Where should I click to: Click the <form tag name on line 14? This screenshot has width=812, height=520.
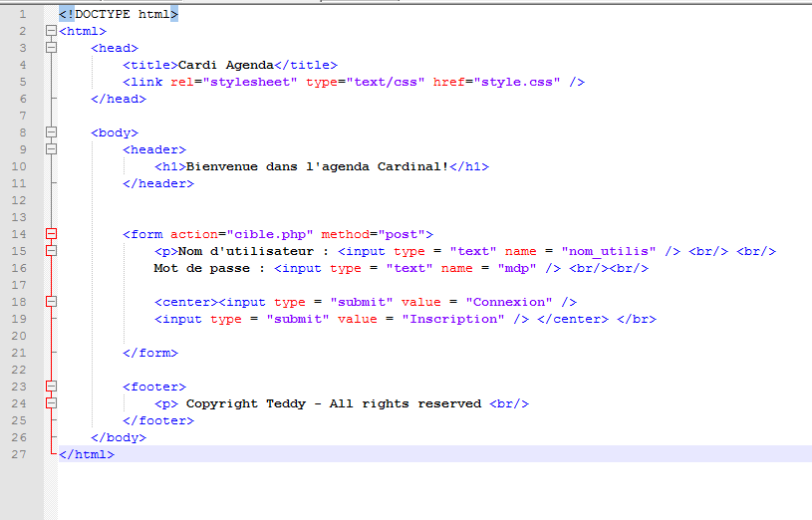click(142, 234)
